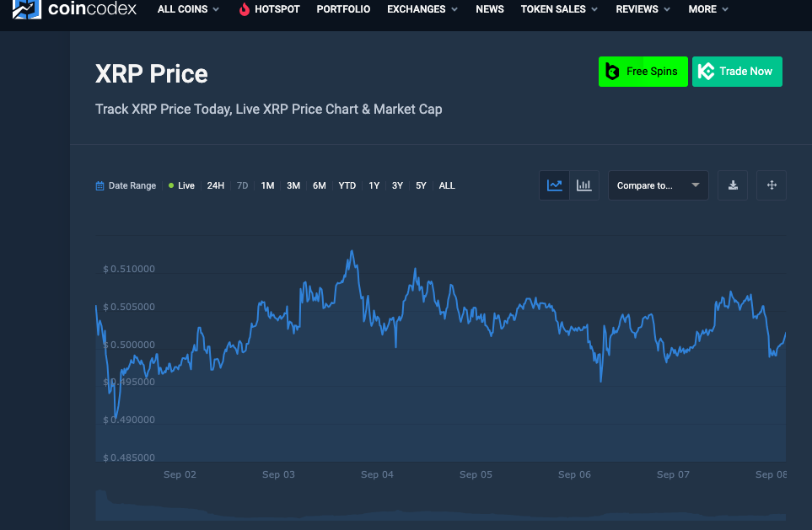This screenshot has height=530, width=812.
Task: Click the chart range navigator strip
Action: pyautogui.click(x=441, y=506)
